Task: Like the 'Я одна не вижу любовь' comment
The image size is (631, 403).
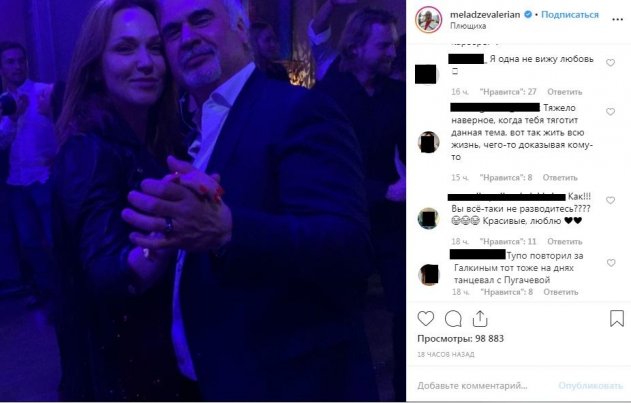Action: (610, 62)
